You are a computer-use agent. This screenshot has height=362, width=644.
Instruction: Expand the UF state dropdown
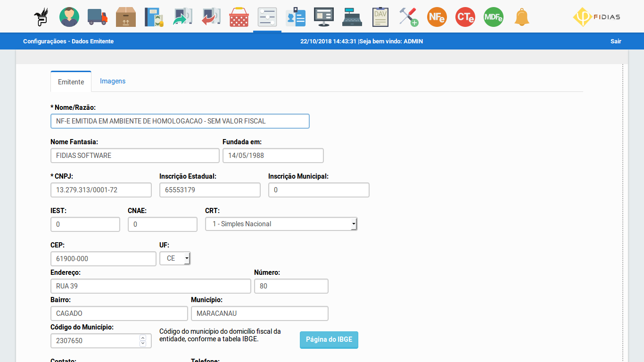pos(175,258)
